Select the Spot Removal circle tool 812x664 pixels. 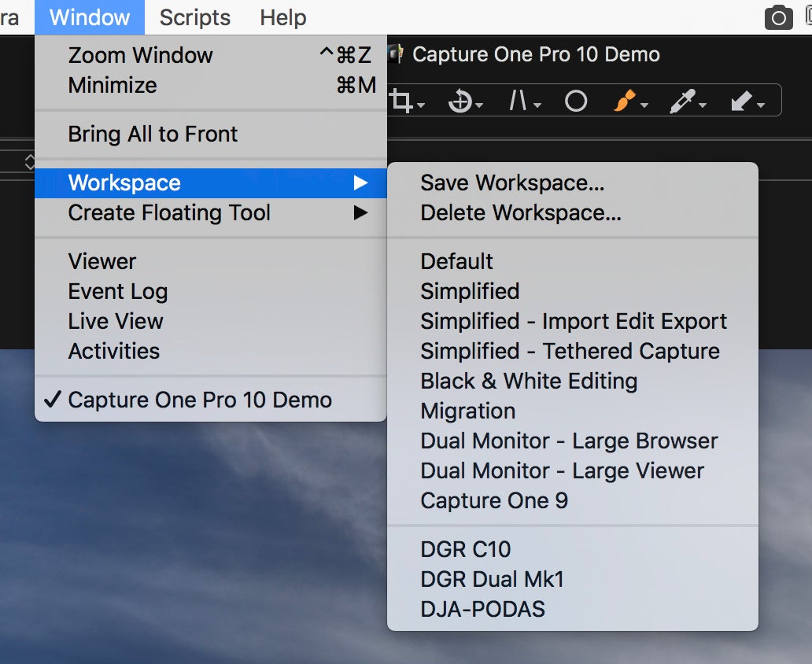click(x=576, y=101)
